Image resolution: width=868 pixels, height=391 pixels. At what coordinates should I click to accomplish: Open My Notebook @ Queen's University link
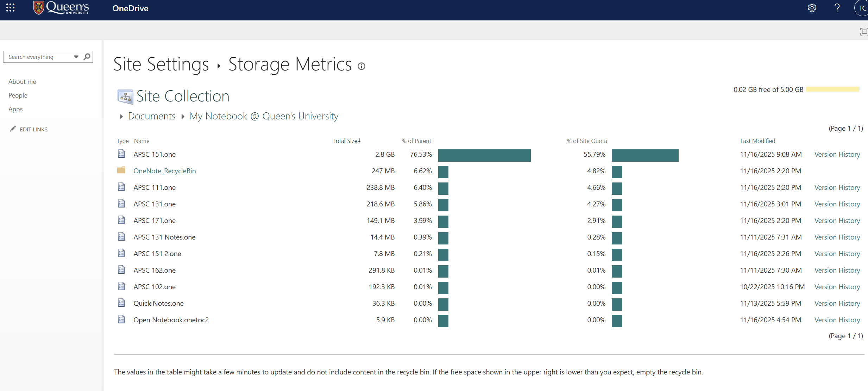[x=264, y=116]
